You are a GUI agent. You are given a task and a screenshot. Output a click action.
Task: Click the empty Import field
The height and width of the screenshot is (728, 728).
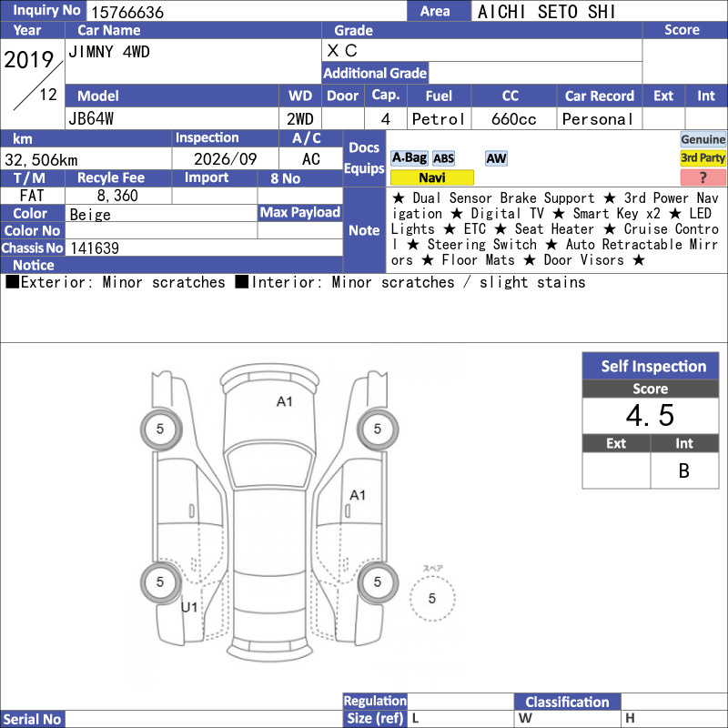[x=215, y=196]
